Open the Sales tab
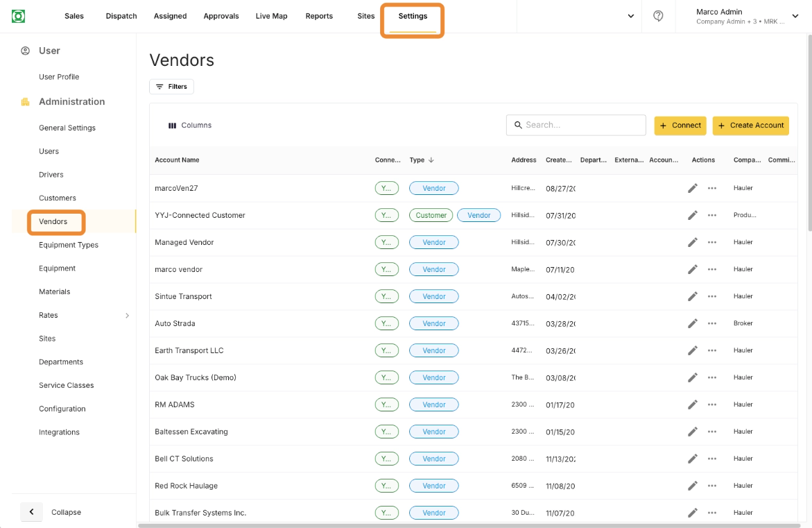The width and height of the screenshot is (812, 528). pos(74,16)
